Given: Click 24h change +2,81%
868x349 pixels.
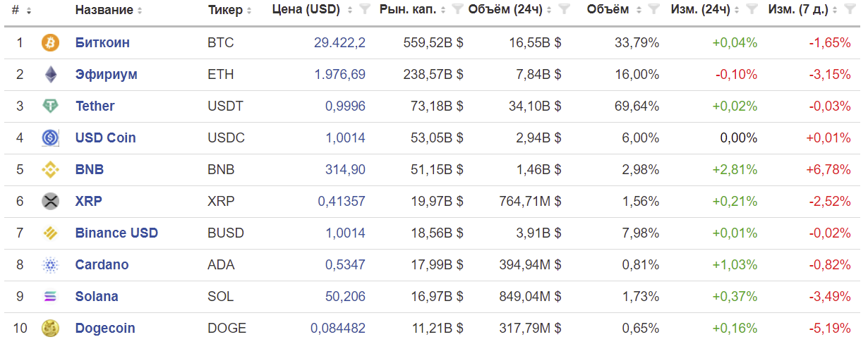Looking at the screenshot, I should (735, 170).
